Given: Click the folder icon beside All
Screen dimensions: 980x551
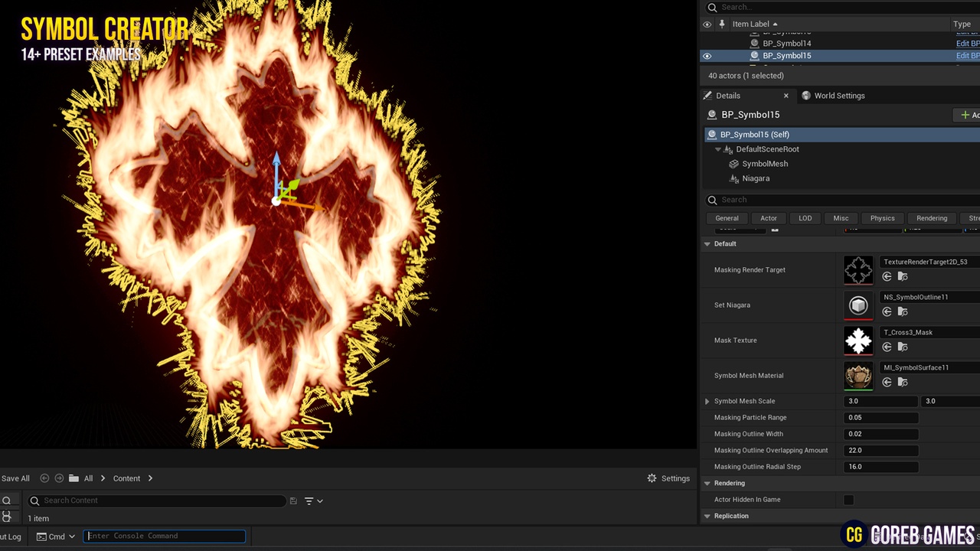Looking at the screenshot, I should pyautogui.click(x=73, y=478).
